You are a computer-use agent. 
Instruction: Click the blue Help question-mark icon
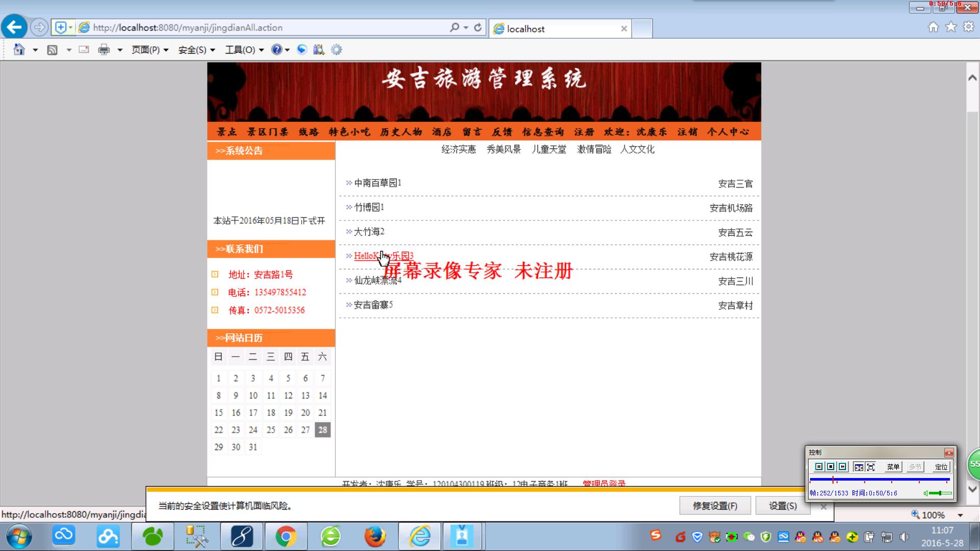277,49
